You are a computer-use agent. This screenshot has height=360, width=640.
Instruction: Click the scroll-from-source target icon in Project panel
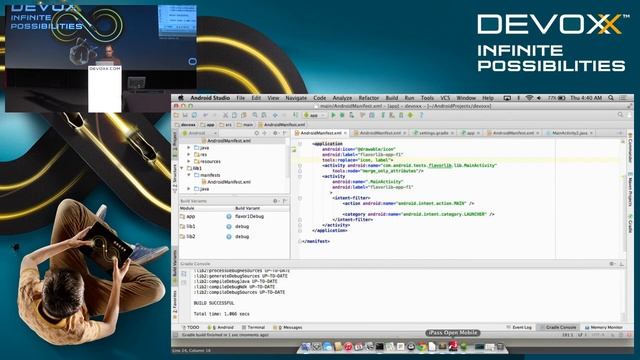[x=257, y=133]
